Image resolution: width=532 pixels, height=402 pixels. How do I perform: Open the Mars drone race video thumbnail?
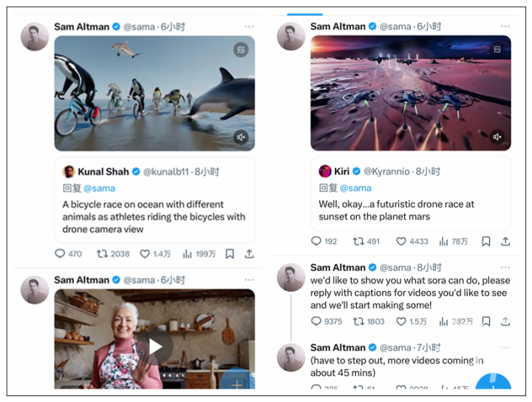point(410,92)
